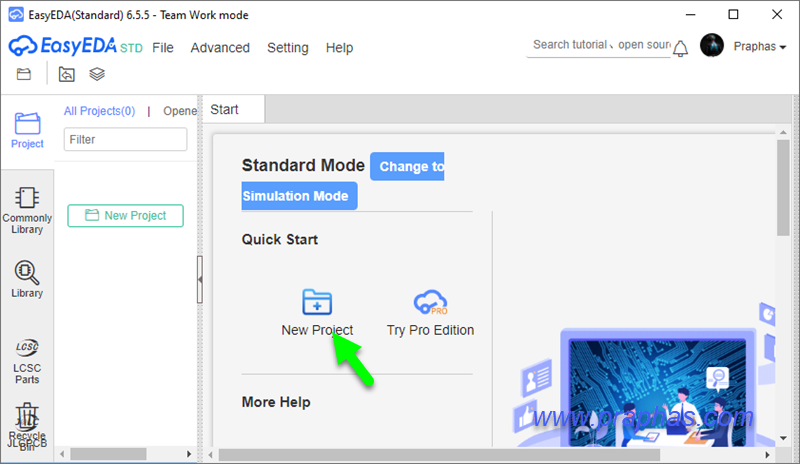Image resolution: width=800 pixels, height=464 pixels.
Task: Open the Setting menu
Action: (x=288, y=47)
